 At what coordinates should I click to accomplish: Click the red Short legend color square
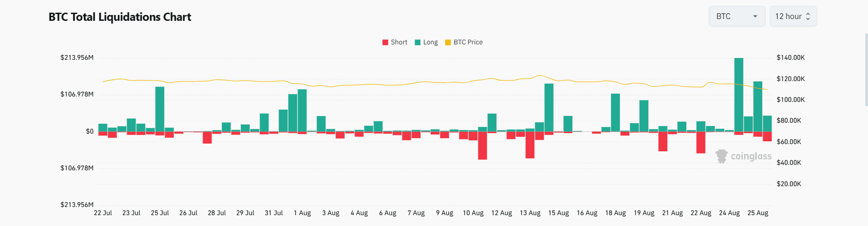(385, 43)
